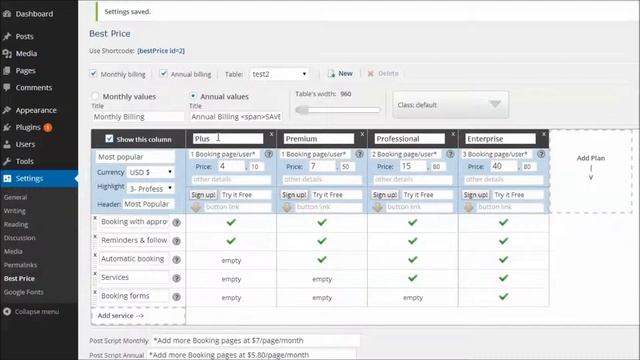Toggle the Monthly billing checkbox
Viewport: 640px width, 360px height.
(x=93, y=73)
